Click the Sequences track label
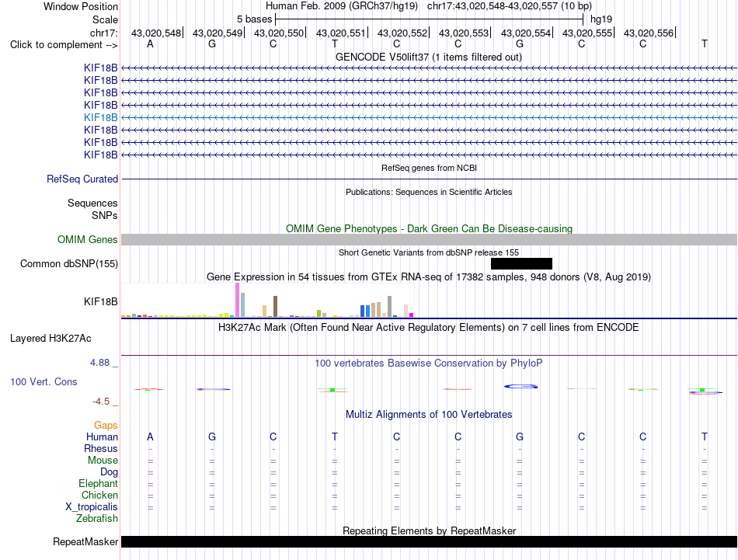 pos(92,203)
